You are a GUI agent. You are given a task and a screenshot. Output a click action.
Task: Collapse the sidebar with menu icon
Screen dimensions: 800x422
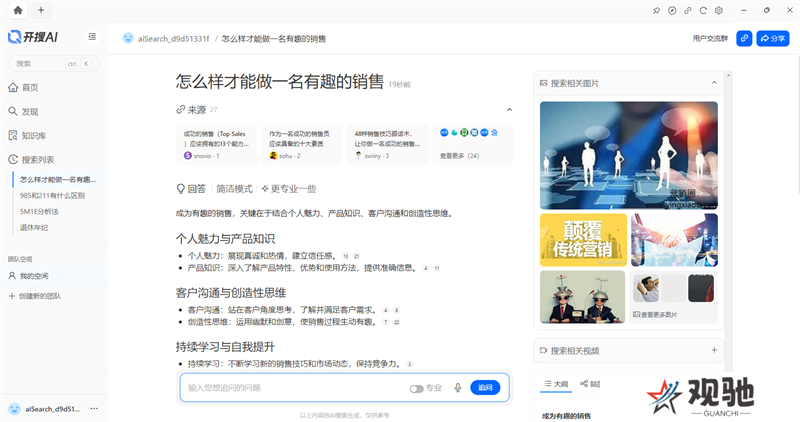coord(92,37)
